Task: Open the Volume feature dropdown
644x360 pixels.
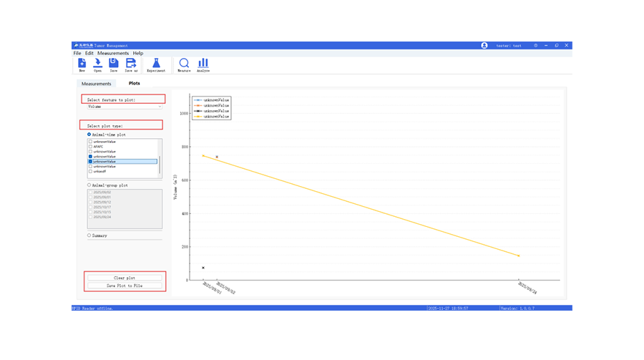Action: tap(125, 107)
